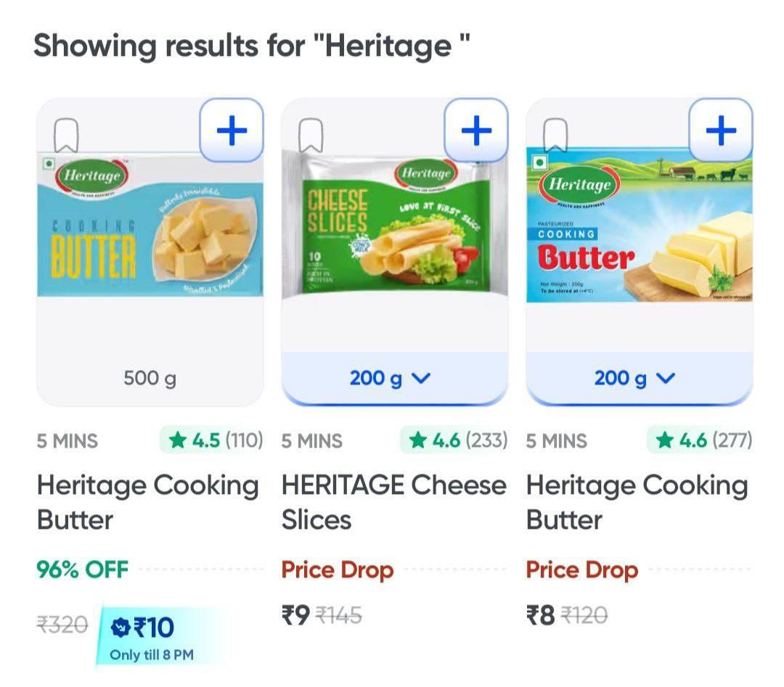Expand Cheese Slices 200 g size dropdown
The width and height of the screenshot is (784, 687).
coord(394,378)
